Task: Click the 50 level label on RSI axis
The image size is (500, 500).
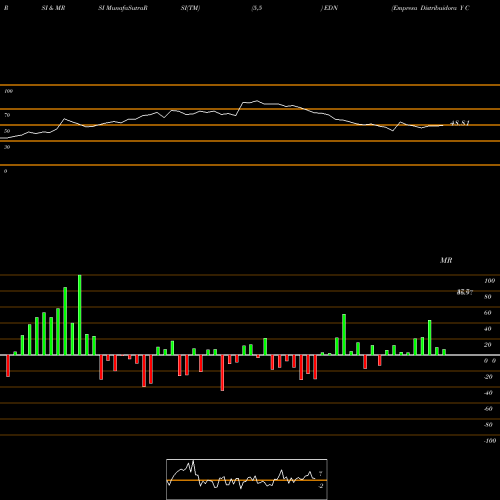Action: click(7, 131)
